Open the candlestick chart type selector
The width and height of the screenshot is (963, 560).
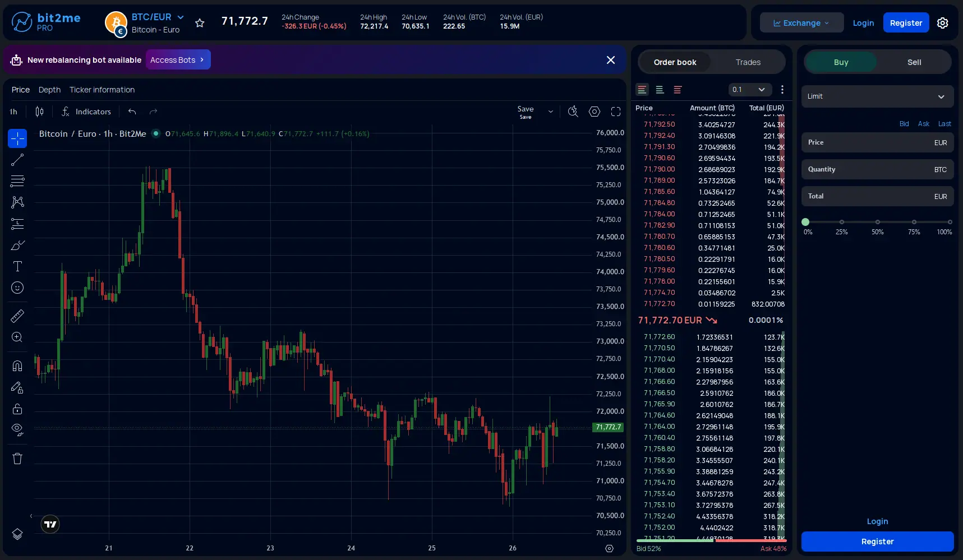point(39,112)
